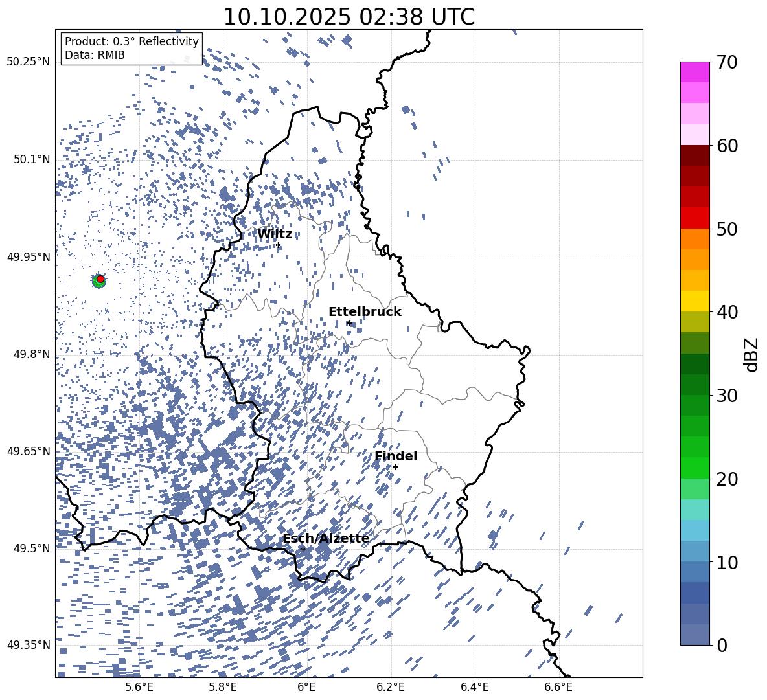767x700 pixels.
Task: Click the 49.65°N latitude label
Action: (x=29, y=451)
